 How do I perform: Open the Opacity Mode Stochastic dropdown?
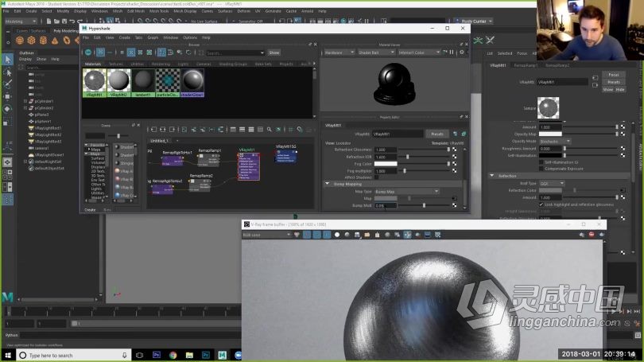pos(555,142)
